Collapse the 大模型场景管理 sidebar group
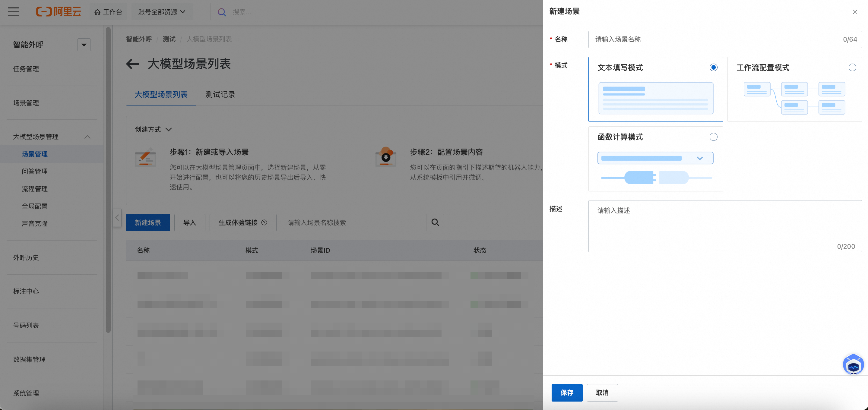868x410 pixels. pos(87,137)
